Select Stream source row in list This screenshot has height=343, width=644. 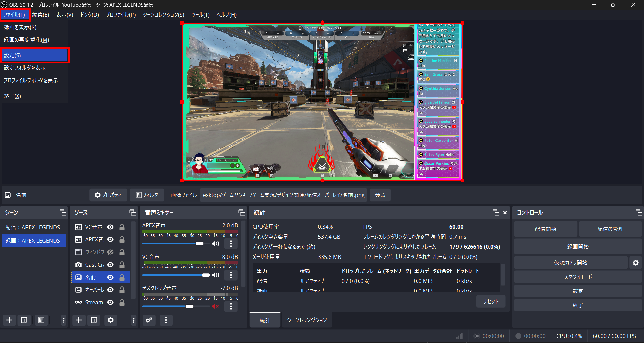pyautogui.click(x=101, y=302)
